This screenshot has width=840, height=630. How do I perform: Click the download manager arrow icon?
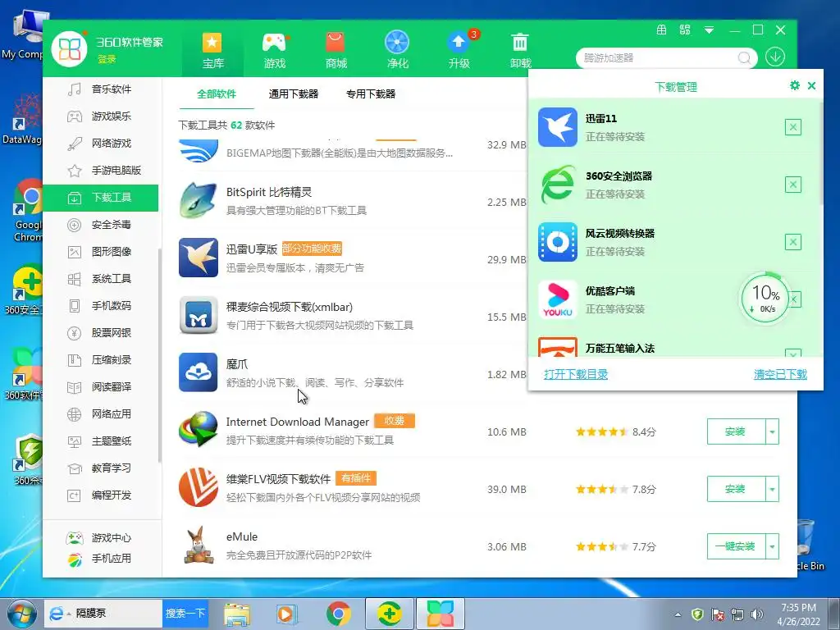click(775, 57)
